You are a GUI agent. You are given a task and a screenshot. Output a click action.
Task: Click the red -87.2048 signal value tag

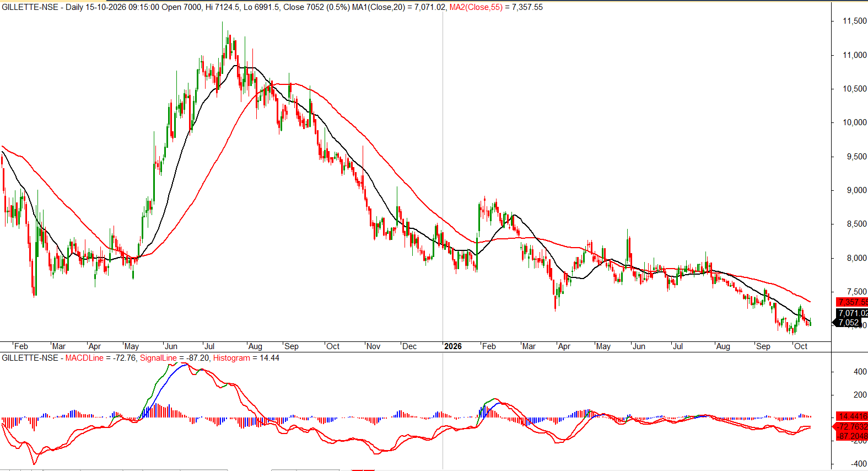(x=852, y=436)
